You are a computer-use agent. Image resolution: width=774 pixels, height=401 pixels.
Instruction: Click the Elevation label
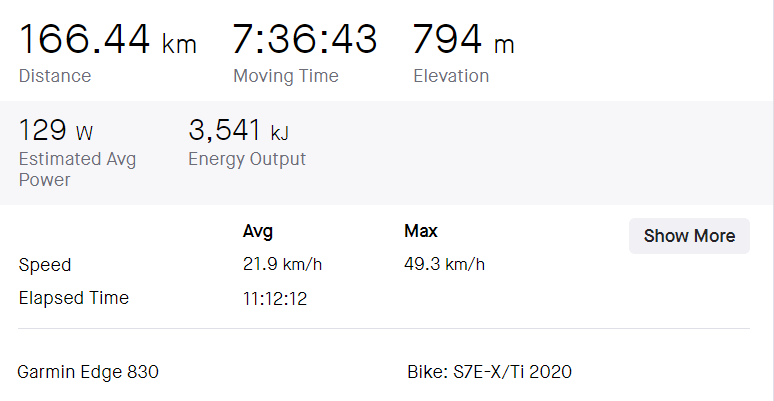pyautogui.click(x=451, y=76)
